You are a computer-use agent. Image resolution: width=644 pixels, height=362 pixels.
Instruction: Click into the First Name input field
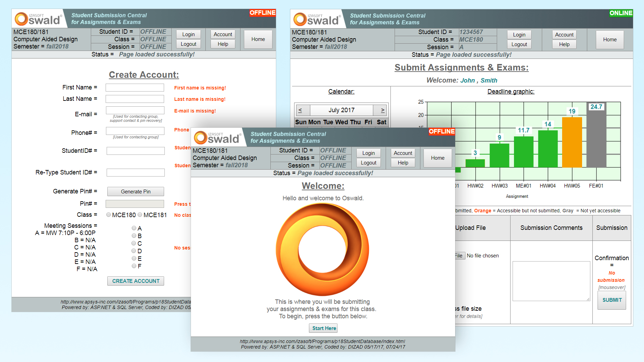[135, 88]
